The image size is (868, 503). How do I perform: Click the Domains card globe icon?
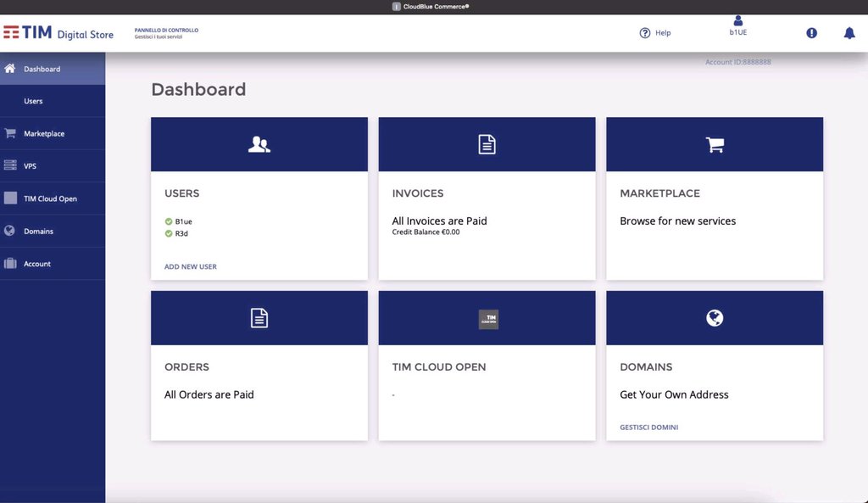[715, 318]
